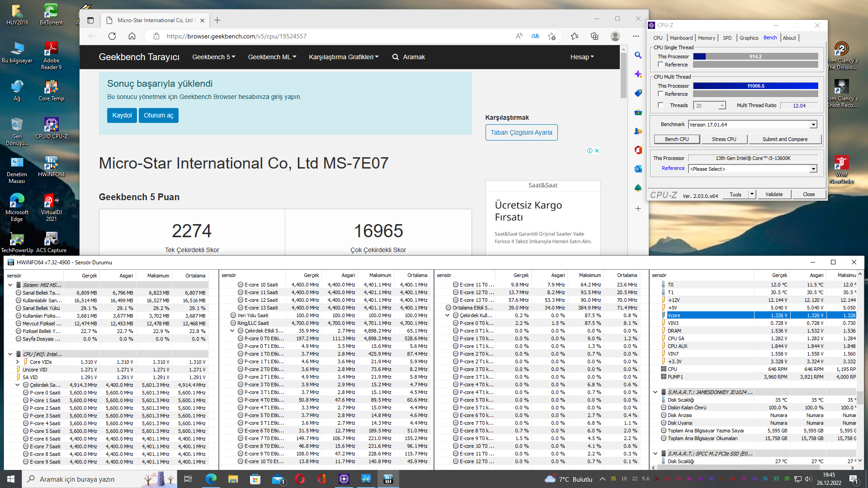Open CPU-Z Reference processor dropdown
The width and height of the screenshot is (868, 488).
(x=813, y=169)
